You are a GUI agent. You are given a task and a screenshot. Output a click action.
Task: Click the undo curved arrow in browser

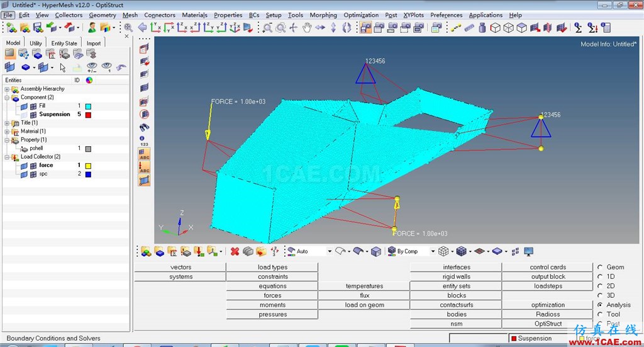(x=121, y=67)
